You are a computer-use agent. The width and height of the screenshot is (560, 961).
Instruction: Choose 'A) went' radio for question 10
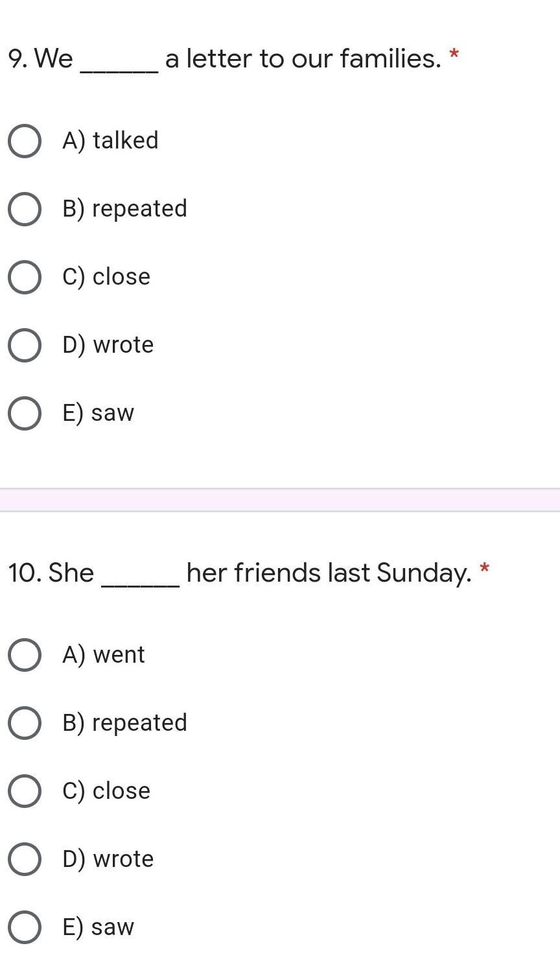[x=25, y=655]
